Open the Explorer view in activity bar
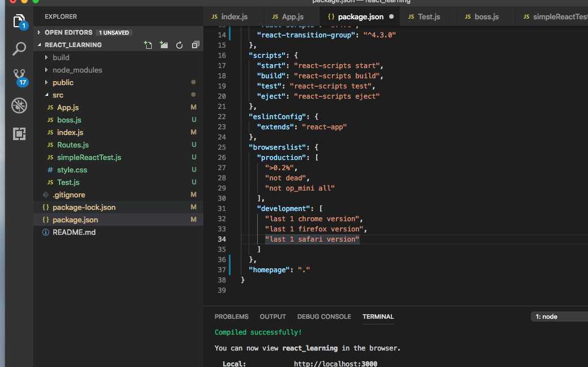The width and height of the screenshot is (588, 367). click(19, 22)
